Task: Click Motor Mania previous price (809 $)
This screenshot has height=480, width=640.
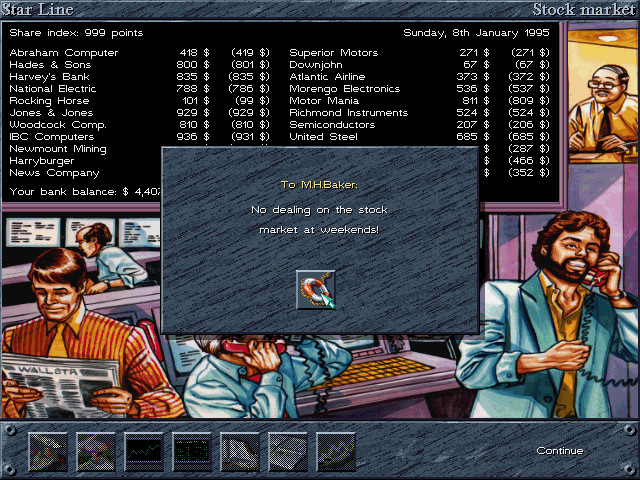Action: click(529, 100)
